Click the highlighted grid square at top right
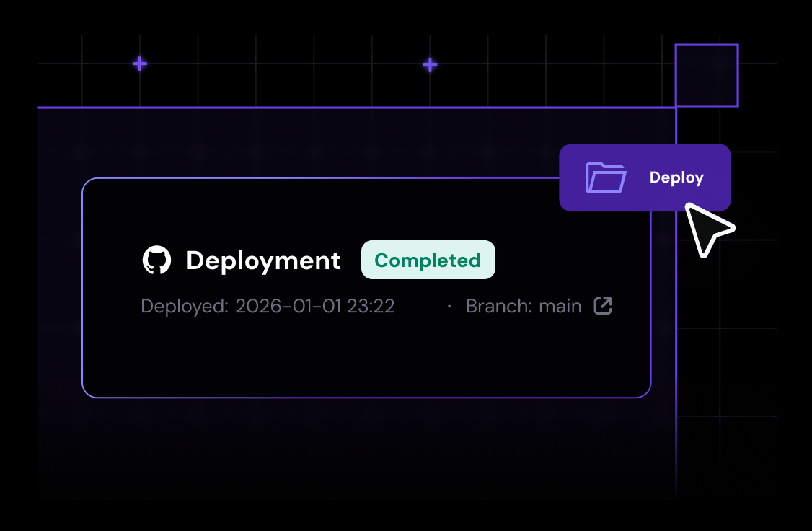 pyautogui.click(x=707, y=75)
